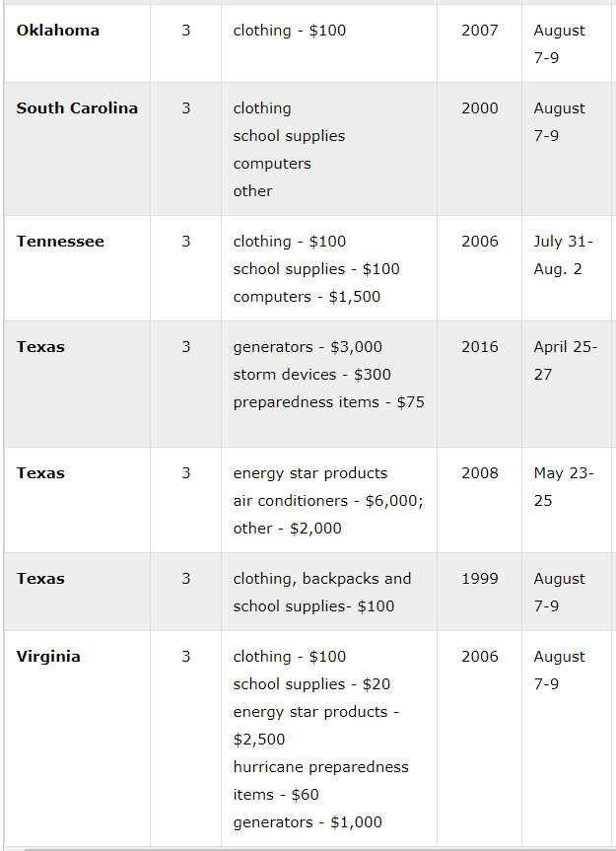This screenshot has width=616, height=851.
Task: Click the 'May 23-25' date cell
Action: point(563,487)
